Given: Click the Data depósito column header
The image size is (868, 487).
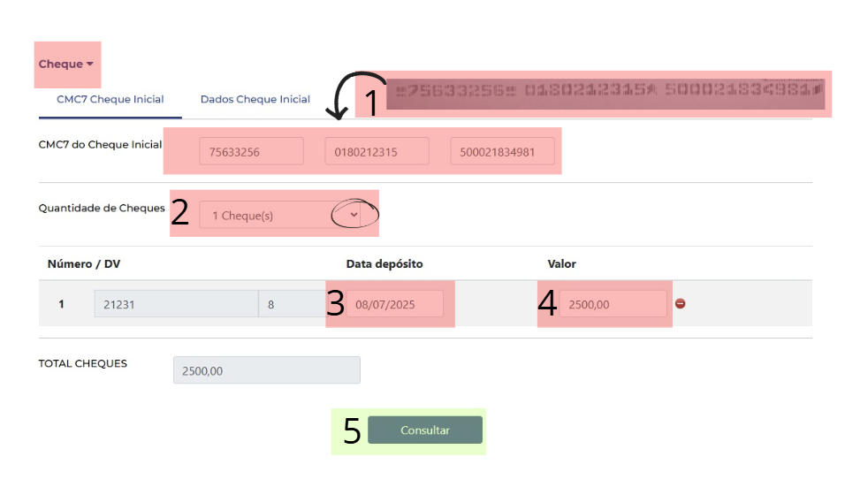Looking at the screenshot, I should (385, 264).
